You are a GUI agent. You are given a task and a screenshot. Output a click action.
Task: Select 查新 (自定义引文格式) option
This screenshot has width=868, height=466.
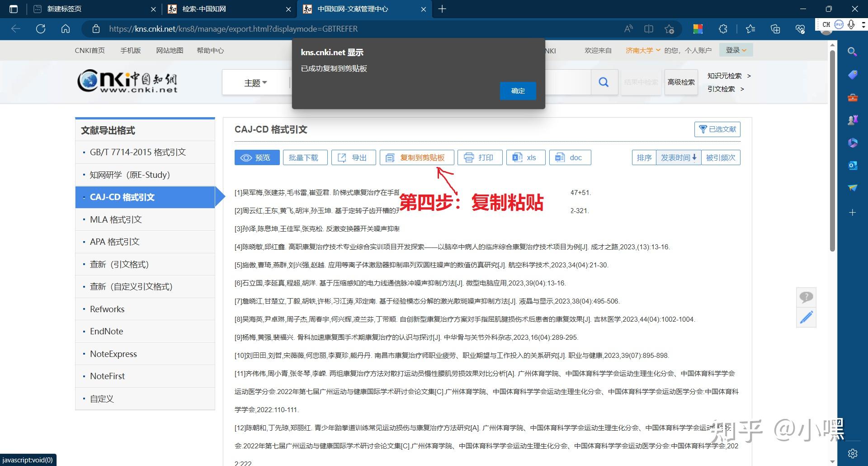(x=145, y=286)
